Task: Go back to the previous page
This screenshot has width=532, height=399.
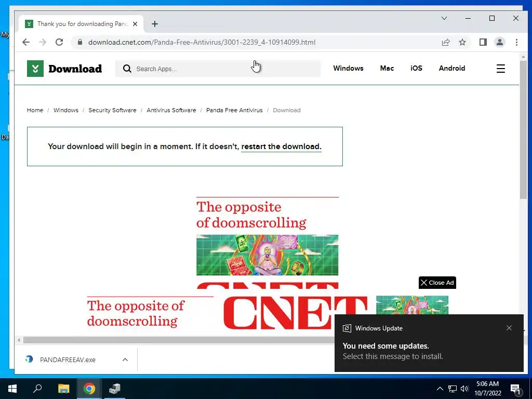Action: point(26,42)
